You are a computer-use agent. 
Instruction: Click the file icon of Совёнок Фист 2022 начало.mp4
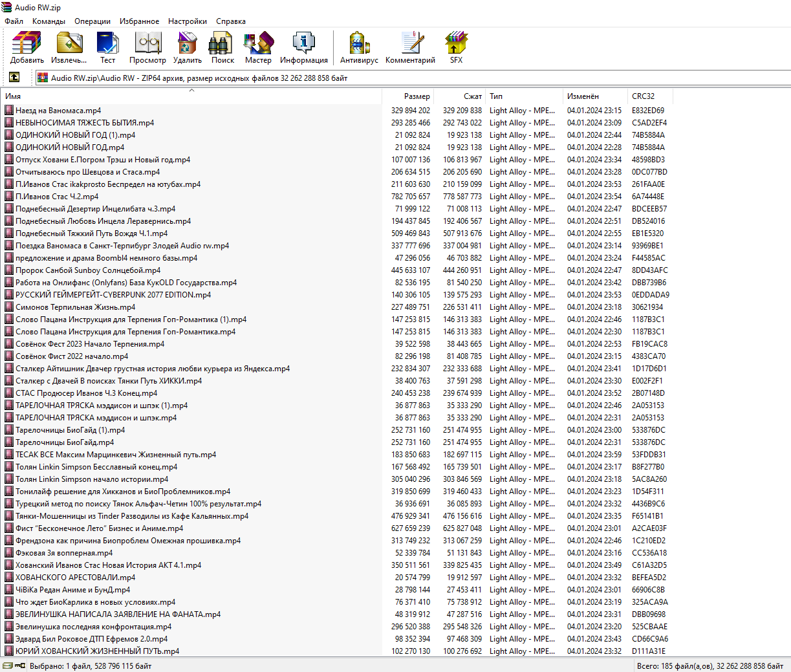tap(9, 356)
